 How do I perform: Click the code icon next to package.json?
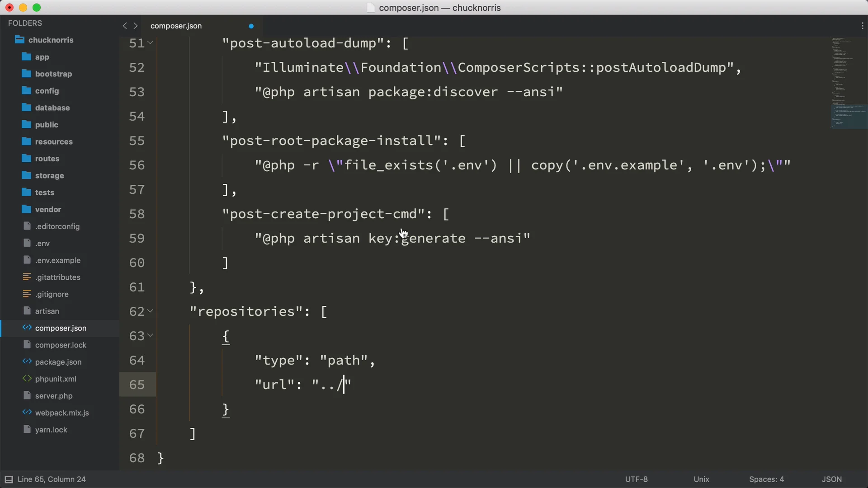click(x=27, y=362)
